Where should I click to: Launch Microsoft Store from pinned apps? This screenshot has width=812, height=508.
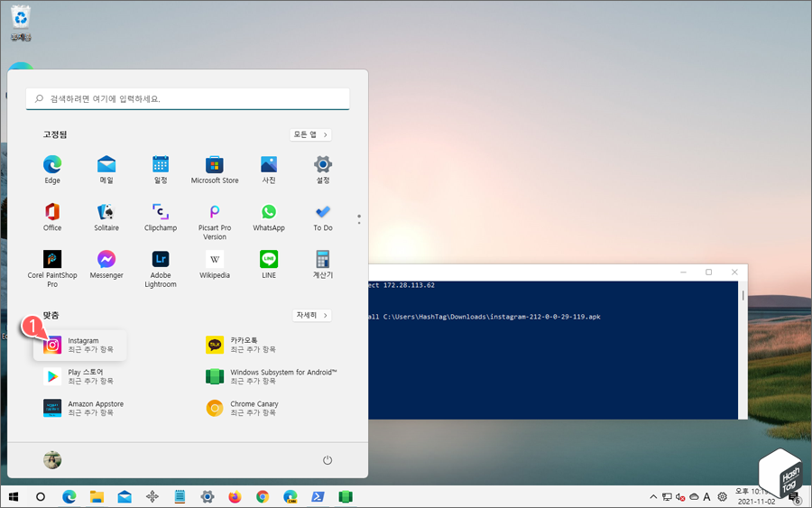coord(215,170)
